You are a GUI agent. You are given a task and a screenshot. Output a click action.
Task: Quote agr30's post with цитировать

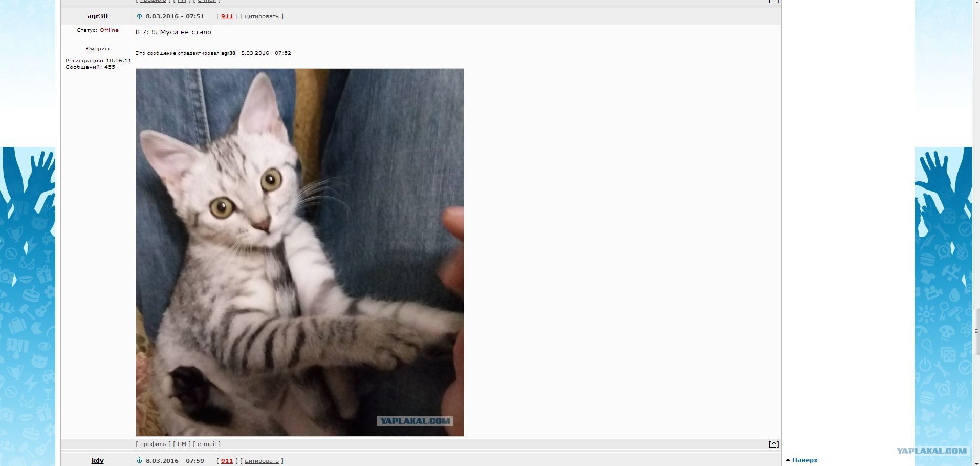[x=262, y=16]
